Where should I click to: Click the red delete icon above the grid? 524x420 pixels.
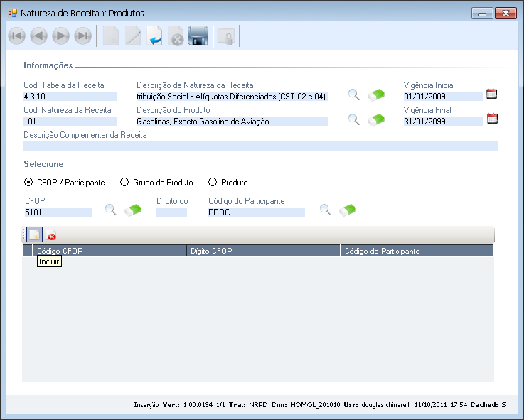click(x=52, y=236)
